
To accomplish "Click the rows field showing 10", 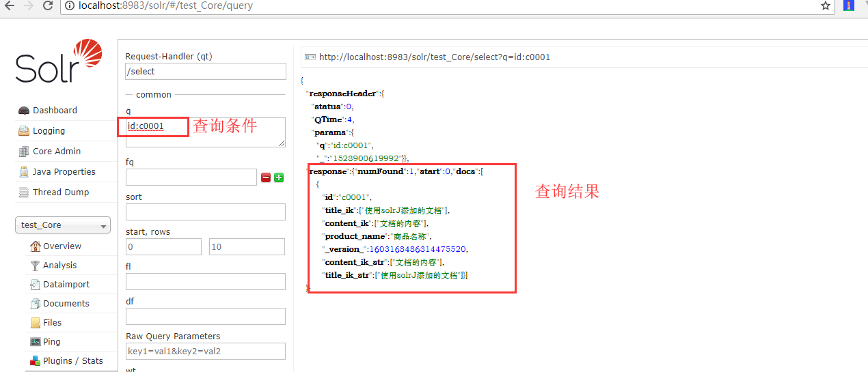I will click(247, 246).
